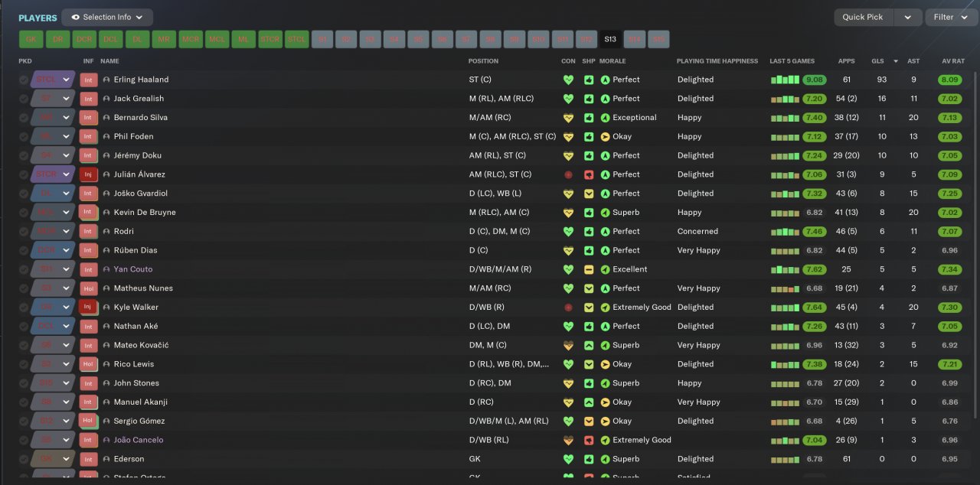Click the Quick Pick button

pos(863,17)
